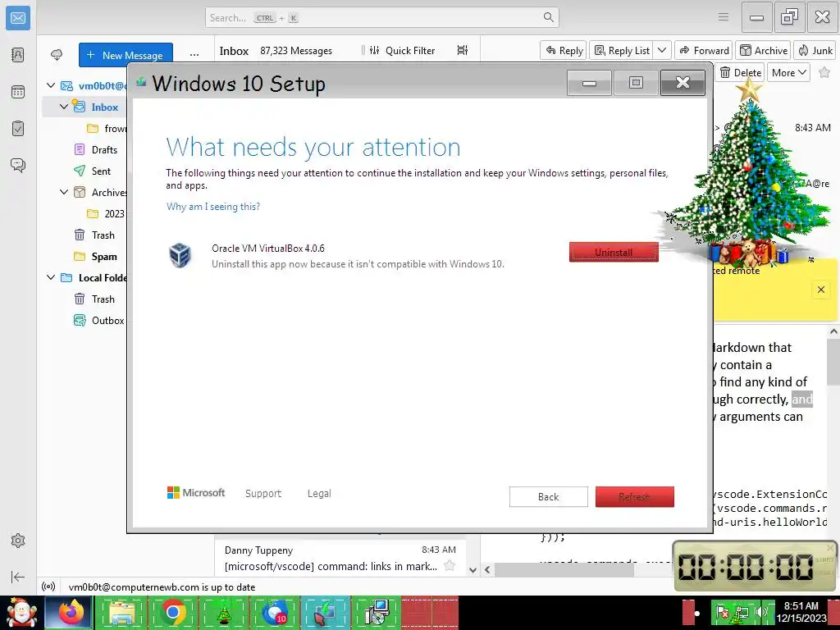The width and height of the screenshot is (840, 630).
Task: Click the 00:00:00 timer widget
Action: tap(756, 566)
